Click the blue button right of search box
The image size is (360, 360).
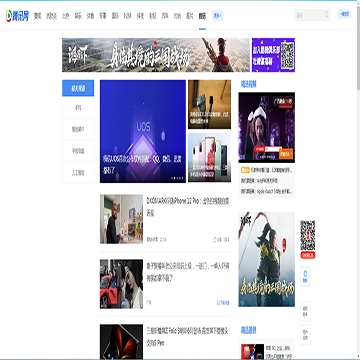[x=344, y=14]
